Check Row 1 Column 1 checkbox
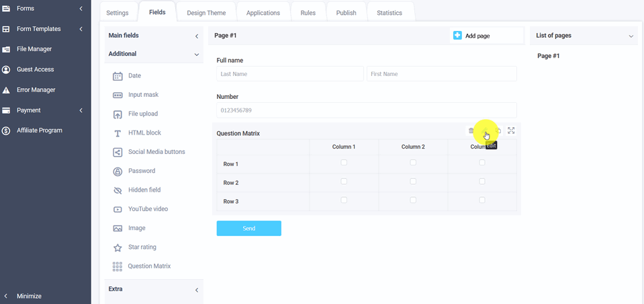This screenshot has width=644, height=304. (x=344, y=163)
